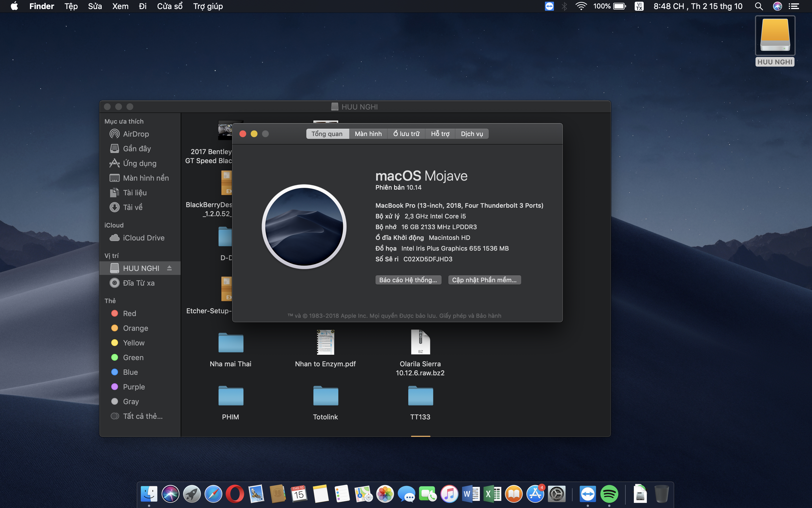This screenshot has height=508, width=812.
Task: Open Photos app in the Dock
Action: point(385,494)
